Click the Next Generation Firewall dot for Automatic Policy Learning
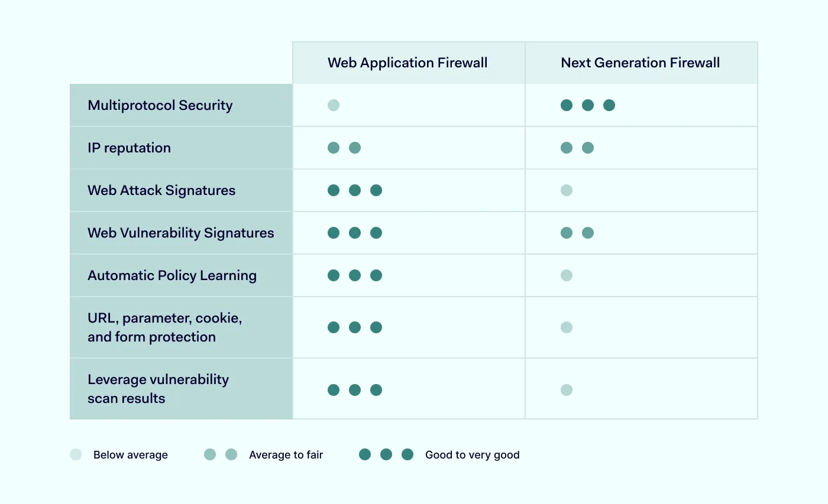The image size is (828, 504). coord(567,275)
